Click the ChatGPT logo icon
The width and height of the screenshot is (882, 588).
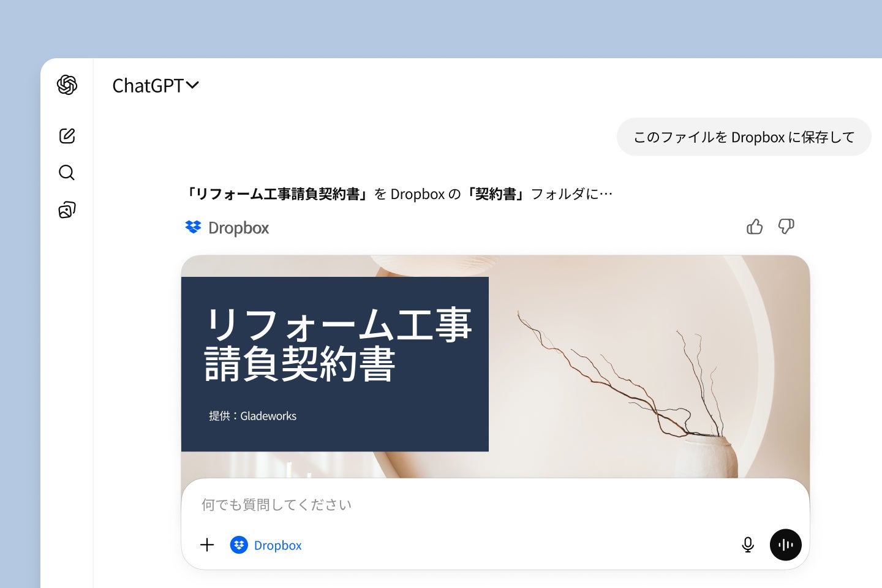point(67,85)
